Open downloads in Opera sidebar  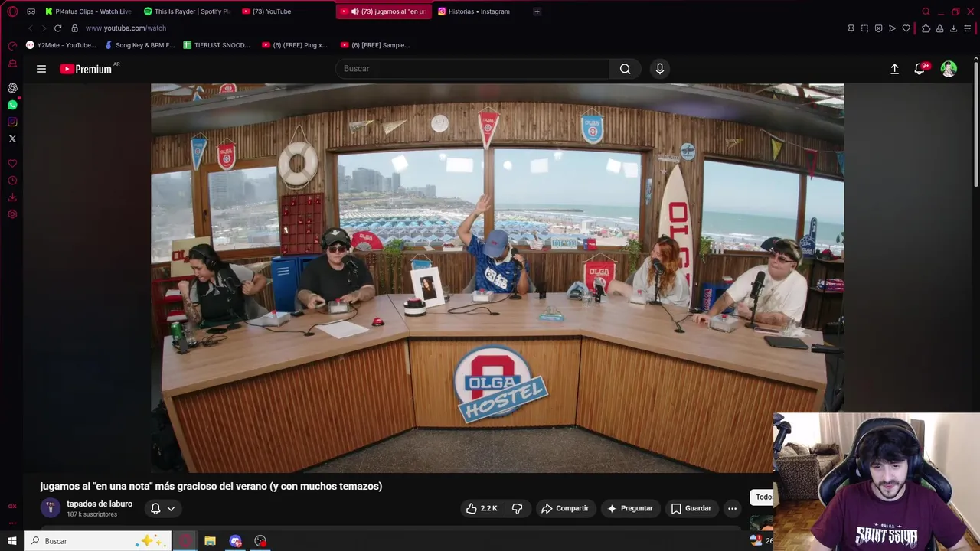12,197
